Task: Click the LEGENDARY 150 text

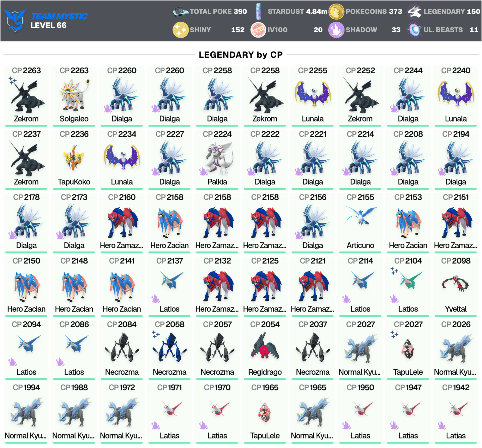Action: click(x=452, y=12)
